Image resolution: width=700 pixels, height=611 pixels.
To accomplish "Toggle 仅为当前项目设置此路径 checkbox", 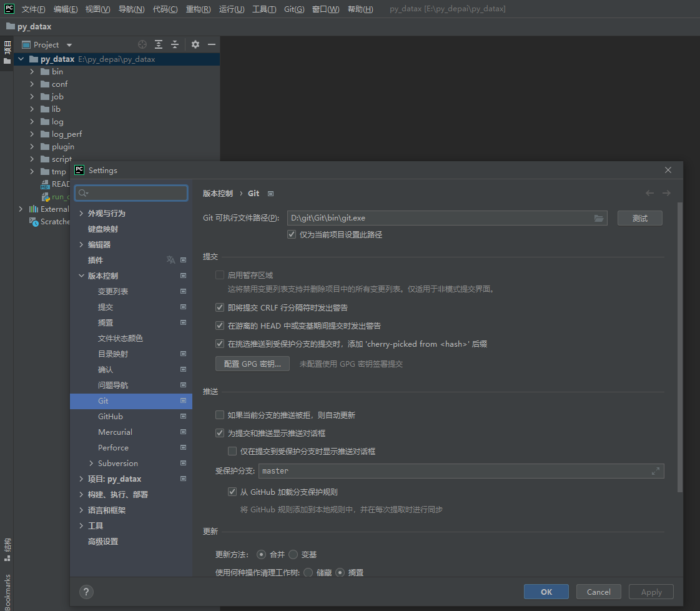I will click(x=292, y=234).
